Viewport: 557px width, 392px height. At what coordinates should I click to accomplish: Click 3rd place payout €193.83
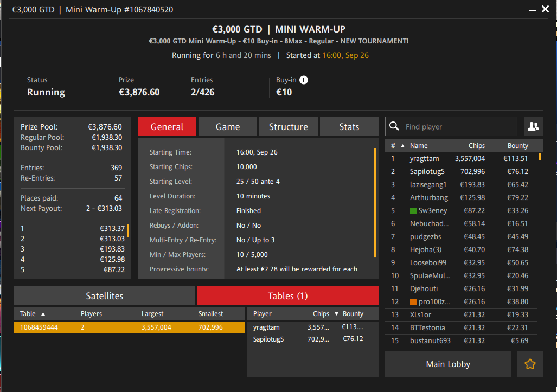click(x=112, y=249)
